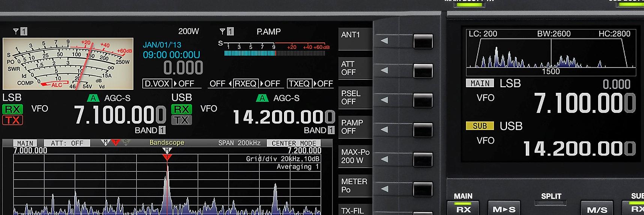Click the main frequency 7.100.000 readout

click(120, 115)
